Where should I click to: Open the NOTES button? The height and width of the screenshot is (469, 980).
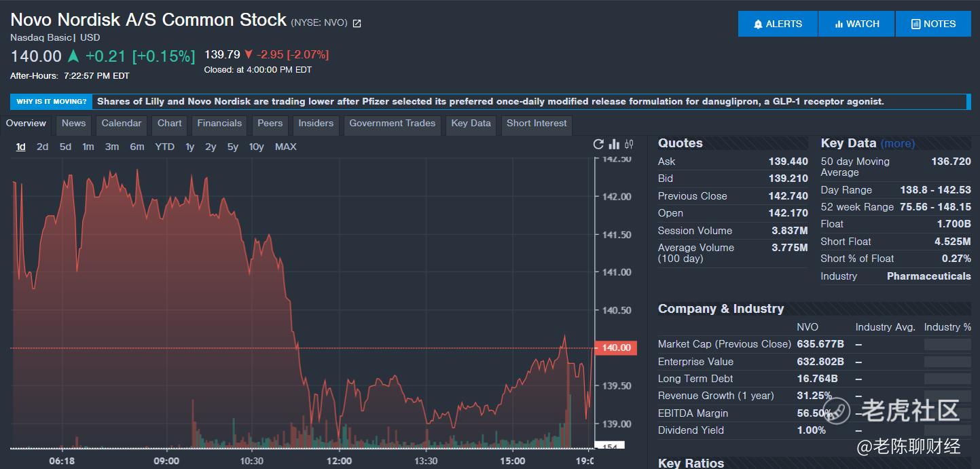click(x=933, y=24)
